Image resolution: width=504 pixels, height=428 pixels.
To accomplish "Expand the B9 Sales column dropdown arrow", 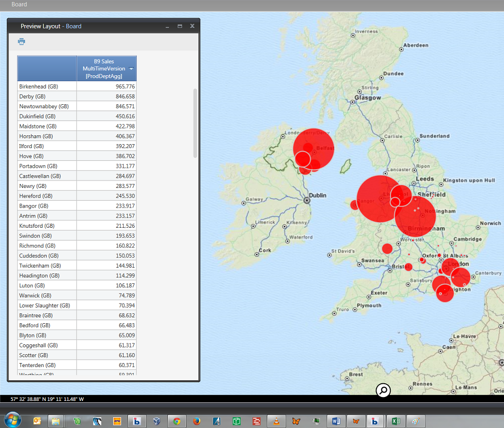I will tap(131, 69).
